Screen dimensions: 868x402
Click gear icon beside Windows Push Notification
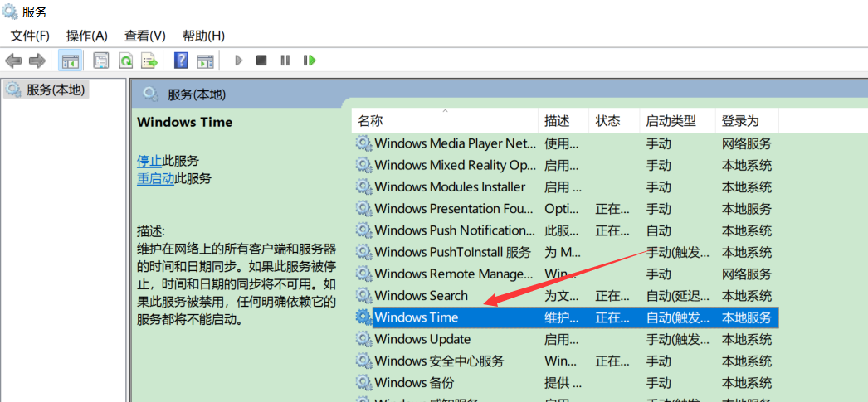363,230
